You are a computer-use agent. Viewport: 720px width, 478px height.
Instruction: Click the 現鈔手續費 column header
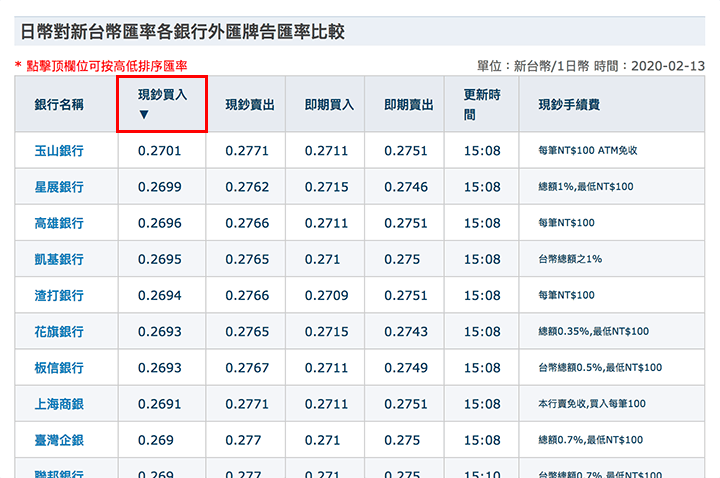point(569,105)
